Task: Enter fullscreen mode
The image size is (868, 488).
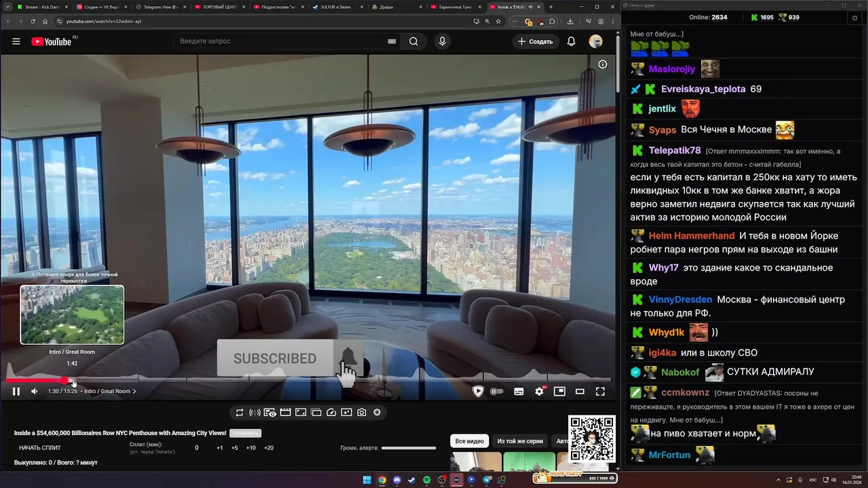Action: (600, 391)
